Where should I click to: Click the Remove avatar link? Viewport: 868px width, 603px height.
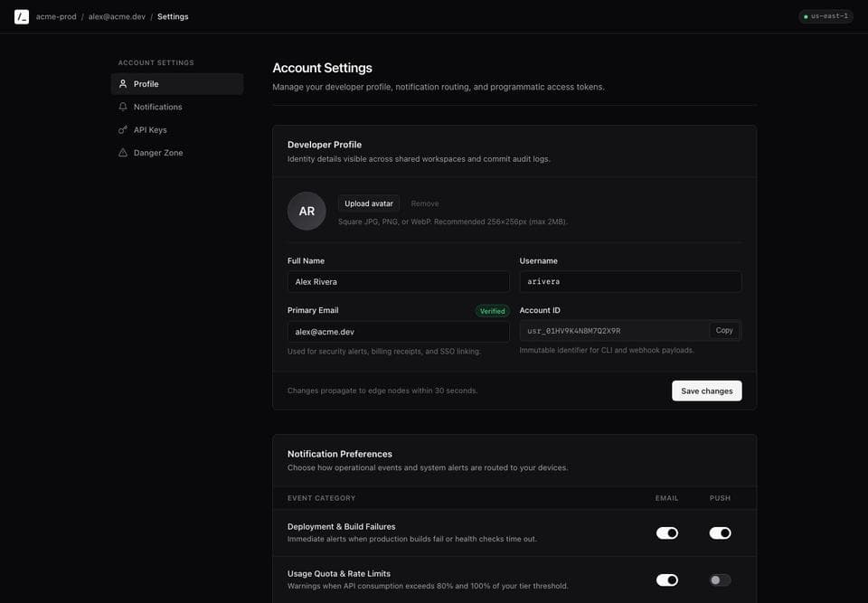coord(425,203)
